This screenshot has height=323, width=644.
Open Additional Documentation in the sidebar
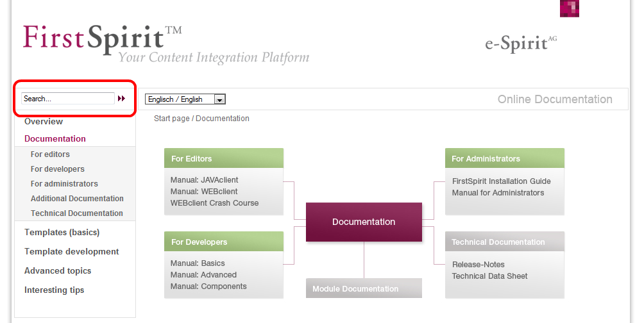pos(77,199)
